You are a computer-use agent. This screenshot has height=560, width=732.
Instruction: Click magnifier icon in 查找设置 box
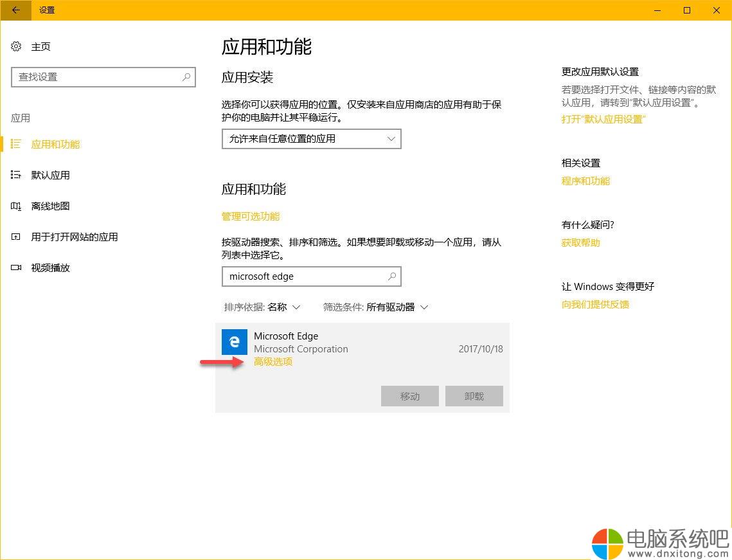pyautogui.click(x=186, y=77)
